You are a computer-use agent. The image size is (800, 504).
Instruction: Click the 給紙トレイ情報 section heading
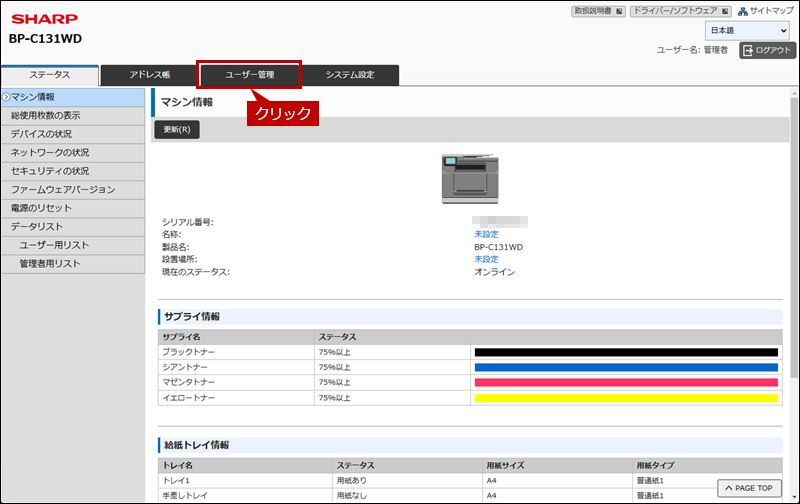point(196,445)
